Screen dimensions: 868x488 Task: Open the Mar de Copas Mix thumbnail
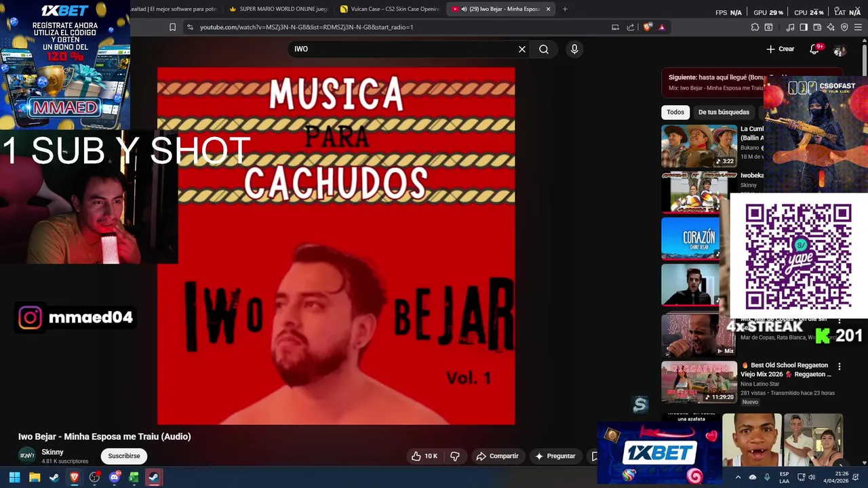pyautogui.click(x=699, y=335)
